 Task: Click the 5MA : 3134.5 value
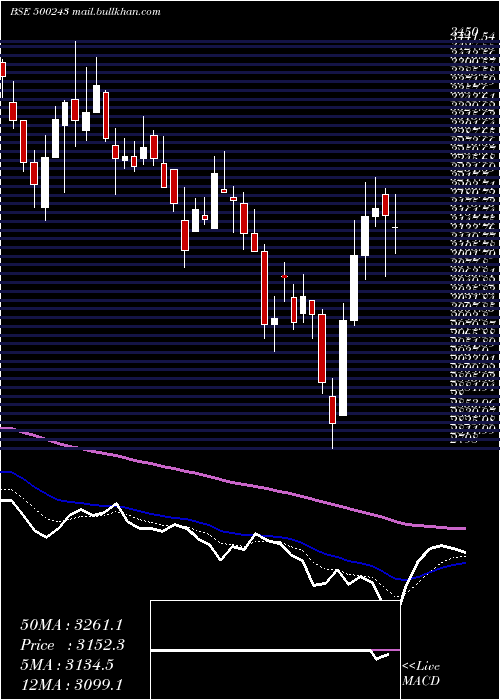67,665
